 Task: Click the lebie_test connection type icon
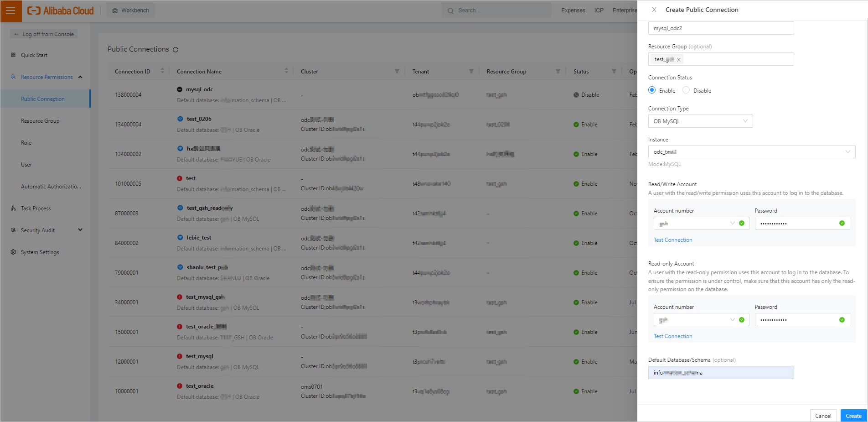point(180,237)
